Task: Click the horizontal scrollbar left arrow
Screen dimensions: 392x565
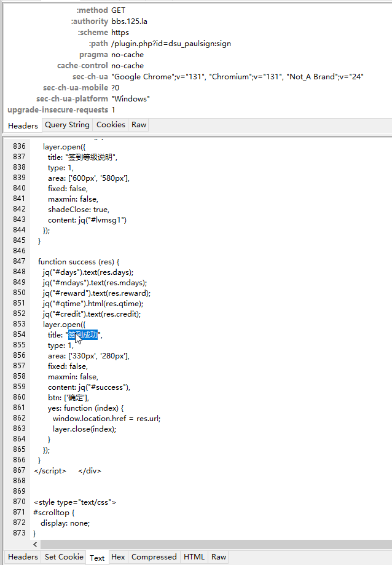Action: tap(35, 545)
